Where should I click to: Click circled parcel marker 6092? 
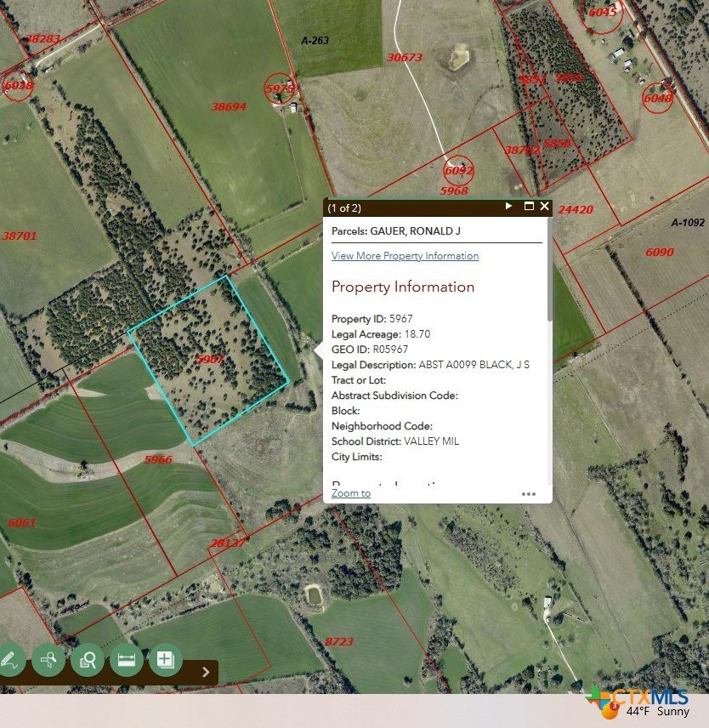458,170
